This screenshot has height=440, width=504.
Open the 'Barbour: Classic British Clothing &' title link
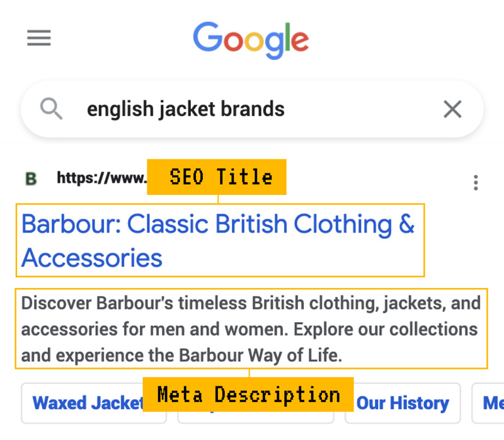click(x=218, y=224)
